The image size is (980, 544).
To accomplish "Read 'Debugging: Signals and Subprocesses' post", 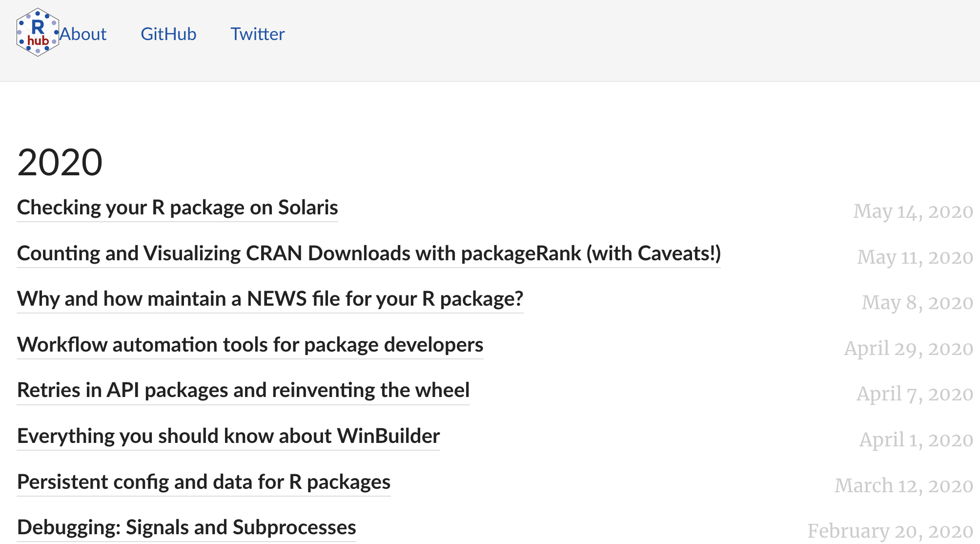I will 186,527.
